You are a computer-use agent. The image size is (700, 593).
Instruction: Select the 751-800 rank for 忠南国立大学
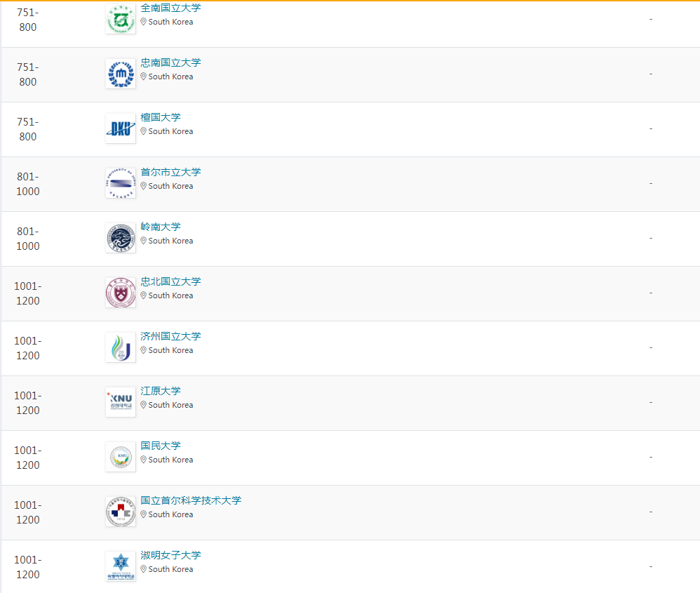click(27, 74)
